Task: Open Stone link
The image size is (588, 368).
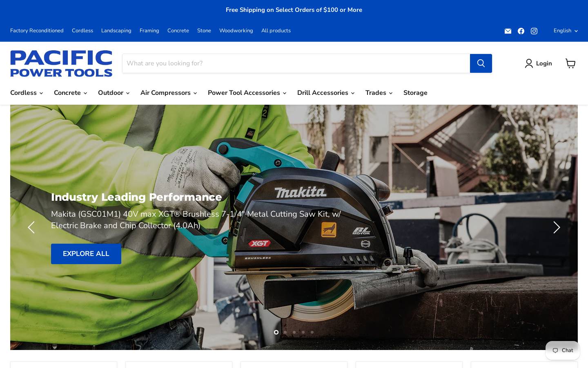Action: point(204,31)
